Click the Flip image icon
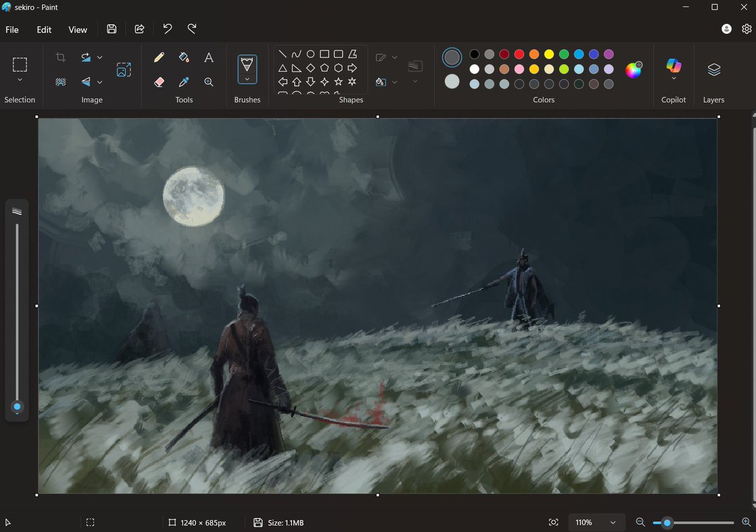 pyautogui.click(x=86, y=81)
